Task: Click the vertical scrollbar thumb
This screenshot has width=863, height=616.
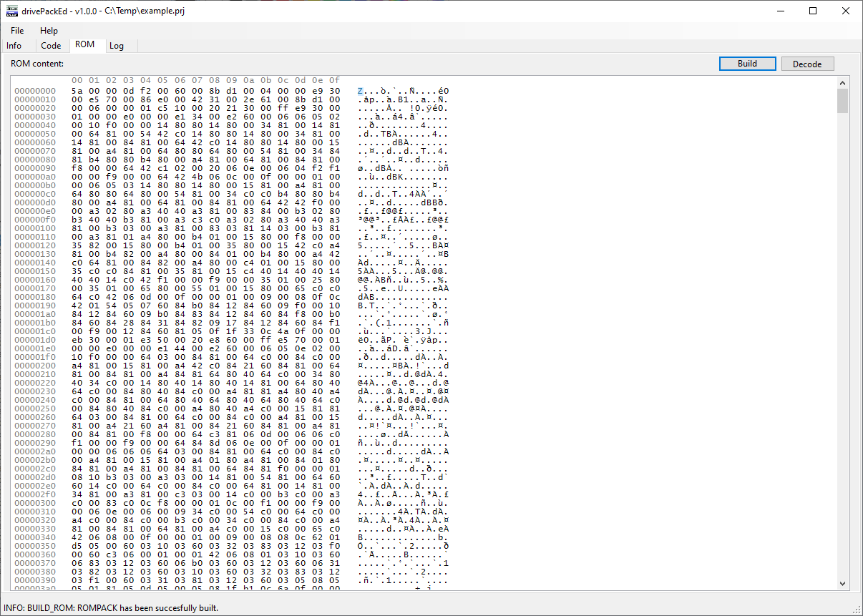Action: [x=842, y=102]
